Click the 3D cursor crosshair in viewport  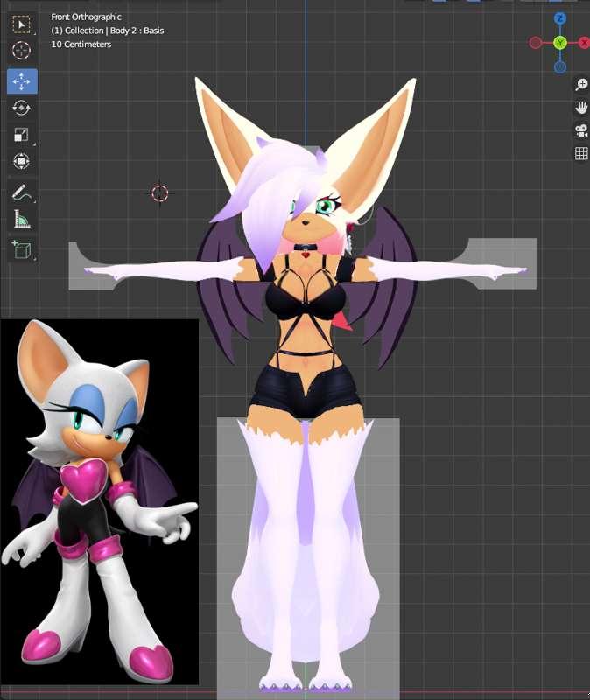(x=160, y=193)
